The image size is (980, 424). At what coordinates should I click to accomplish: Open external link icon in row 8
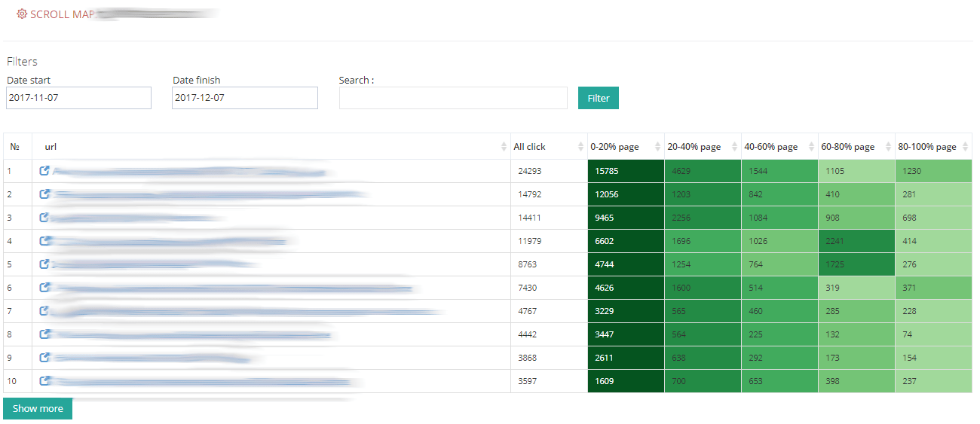(x=44, y=334)
